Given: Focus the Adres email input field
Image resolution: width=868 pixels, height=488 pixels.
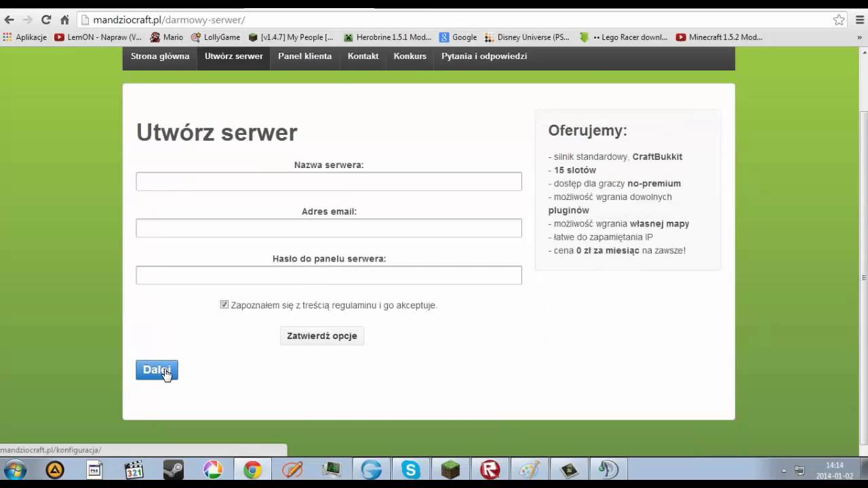Looking at the screenshot, I should [329, 228].
